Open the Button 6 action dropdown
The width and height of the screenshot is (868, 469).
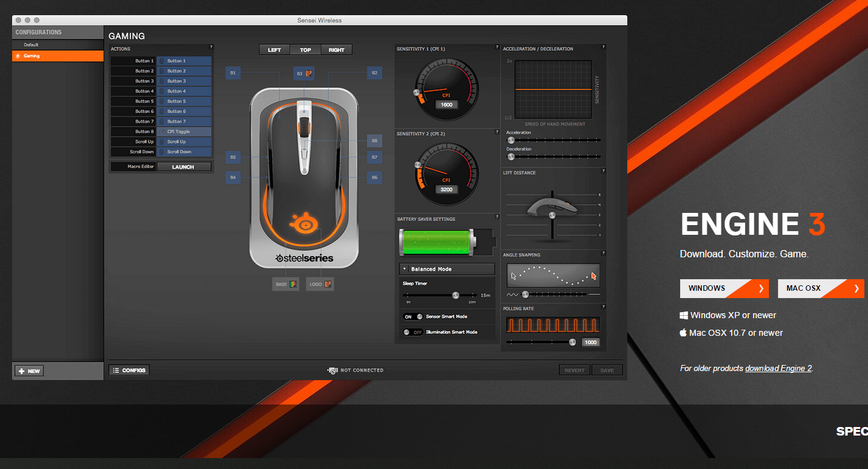tap(184, 111)
